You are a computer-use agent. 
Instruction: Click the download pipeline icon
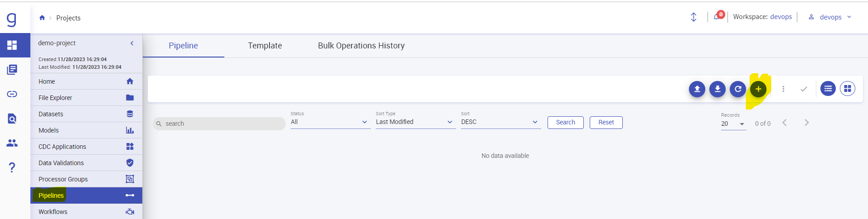[x=718, y=89]
